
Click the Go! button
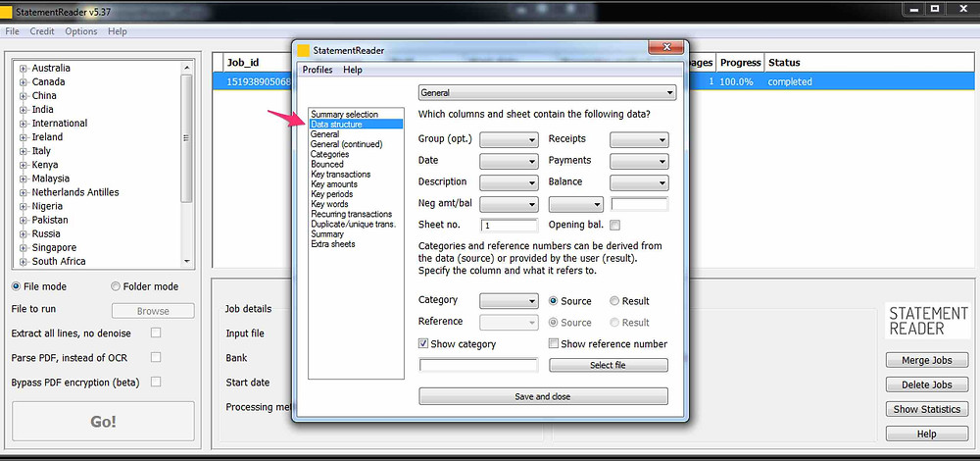click(x=103, y=422)
